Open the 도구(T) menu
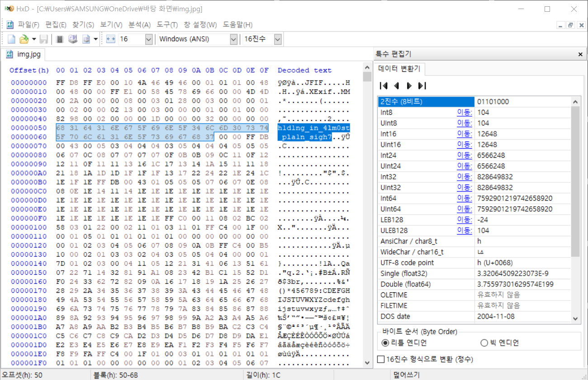 click(x=167, y=24)
